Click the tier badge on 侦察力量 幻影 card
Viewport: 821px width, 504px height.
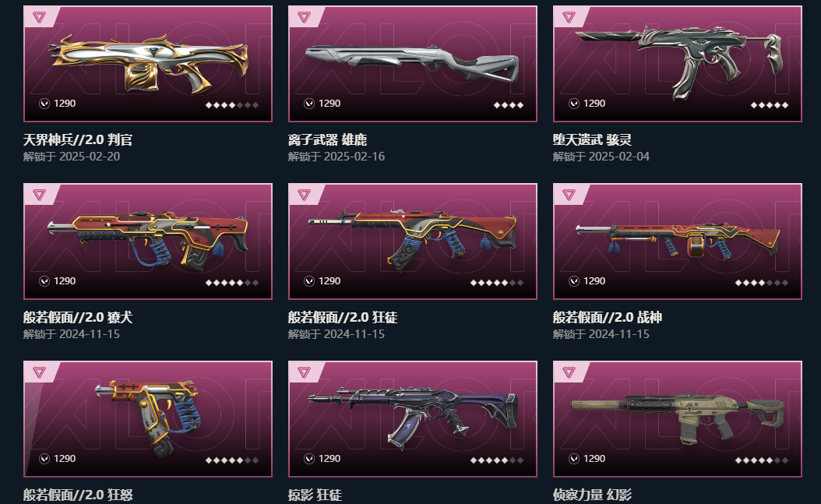(x=569, y=372)
